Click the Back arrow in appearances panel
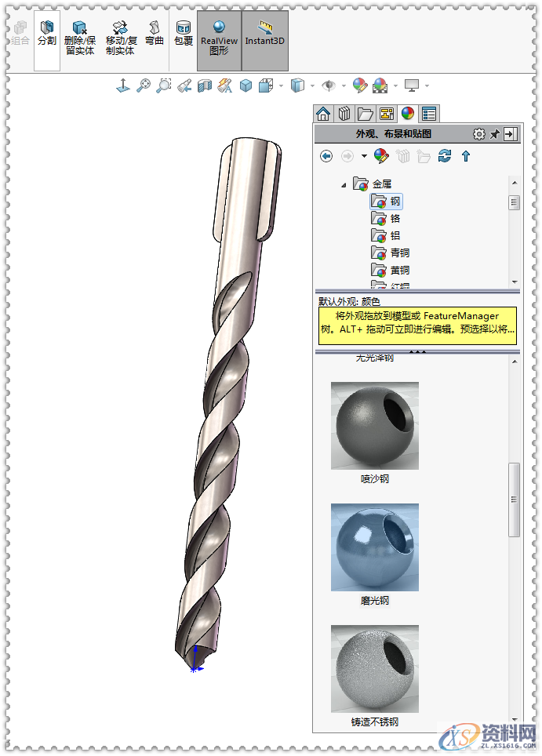The height and width of the screenshot is (756, 542). 326,156
